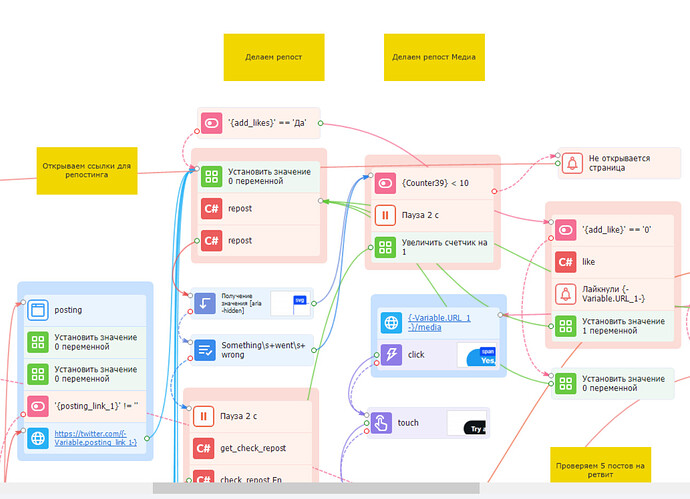Click the hand icon of the touch action
690x499 pixels.
point(381,423)
